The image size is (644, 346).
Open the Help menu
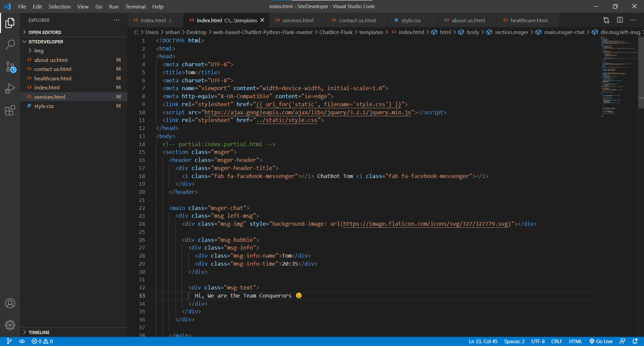point(158,7)
